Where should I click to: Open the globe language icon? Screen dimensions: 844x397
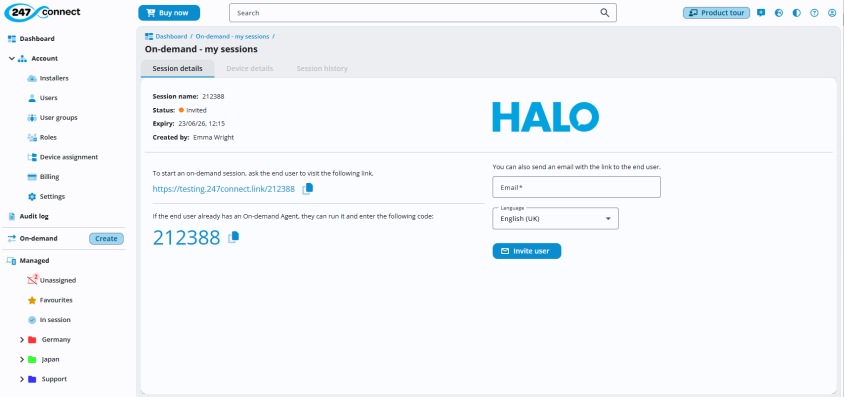coord(778,13)
